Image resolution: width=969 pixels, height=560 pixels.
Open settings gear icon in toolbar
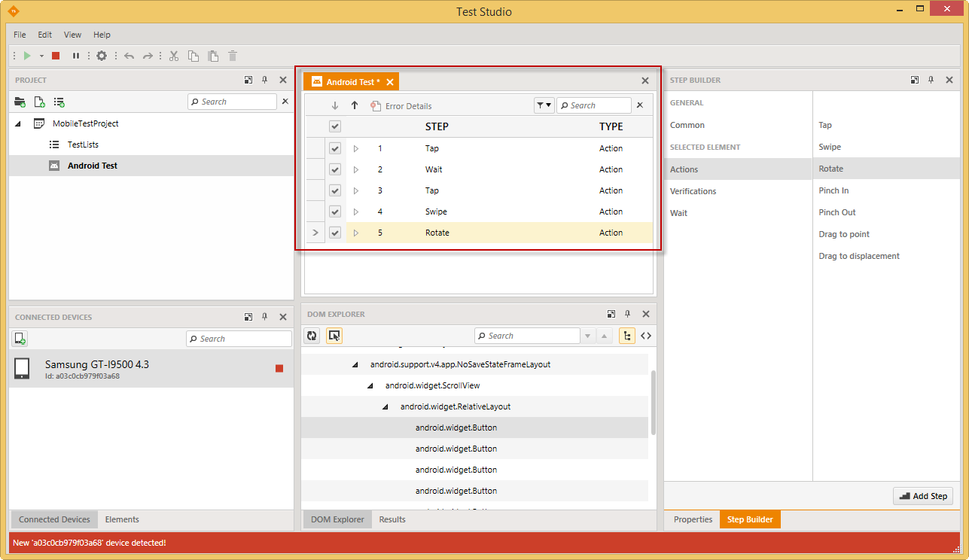pyautogui.click(x=102, y=56)
